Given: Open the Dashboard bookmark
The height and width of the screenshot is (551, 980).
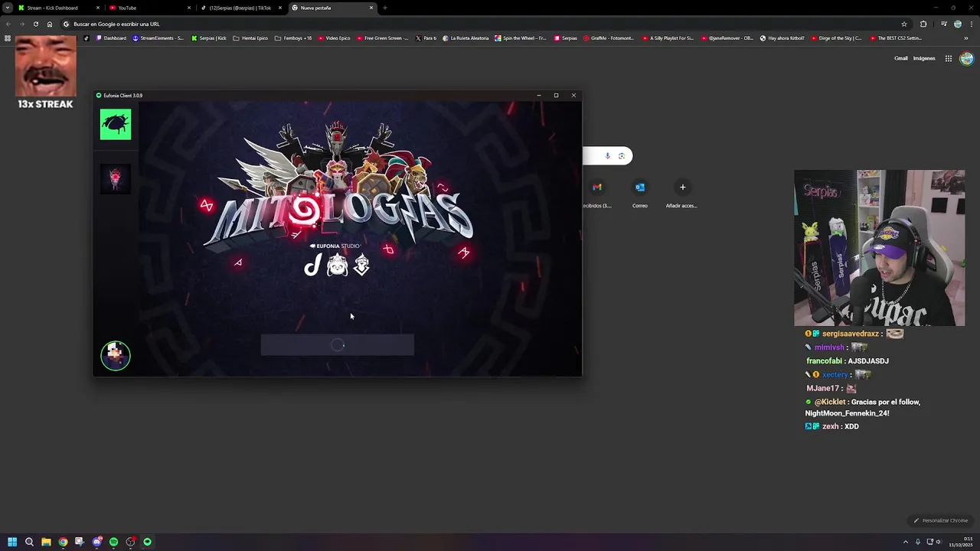Looking at the screenshot, I should coord(111,37).
